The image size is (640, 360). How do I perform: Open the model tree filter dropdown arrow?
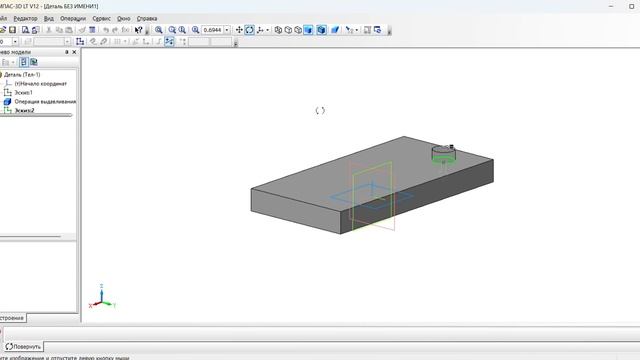click(x=13, y=62)
